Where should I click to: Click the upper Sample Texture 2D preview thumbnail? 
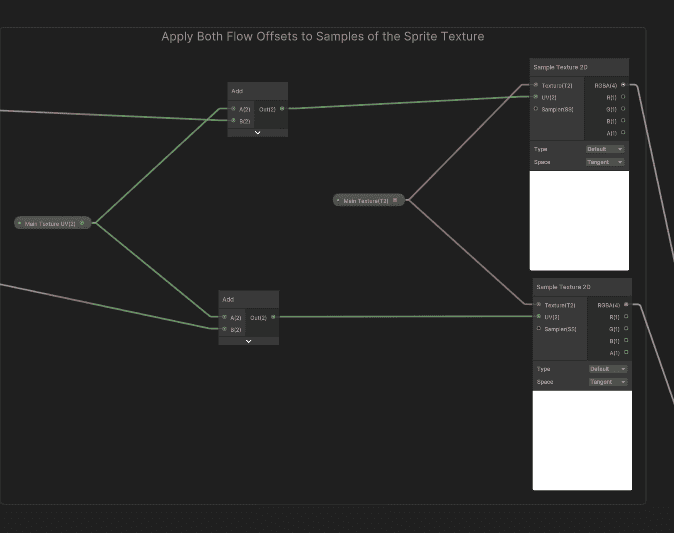click(x=579, y=221)
